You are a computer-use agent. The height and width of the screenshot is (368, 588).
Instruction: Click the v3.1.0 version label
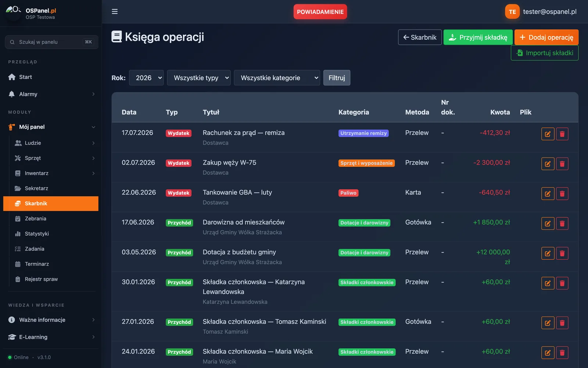[x=44, y=357]
